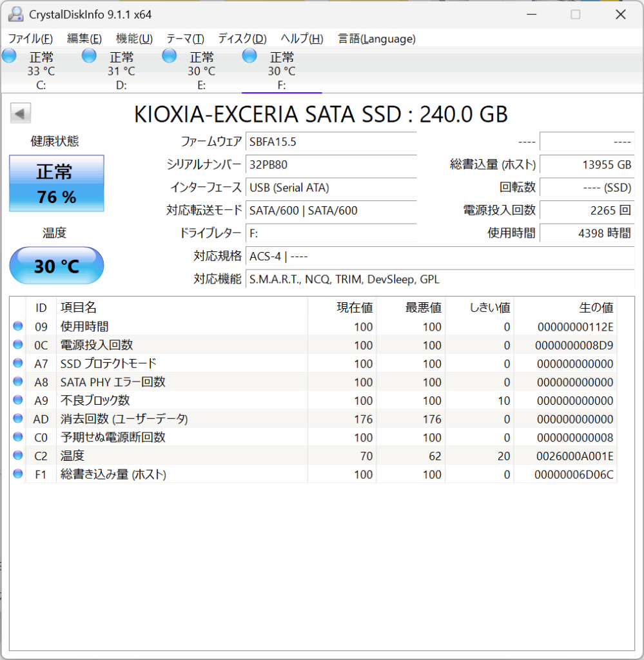The height and width of the screenshot is (660, 644).
Task: Open the ファイル(F) menu
Action: (x=31, y=39)
